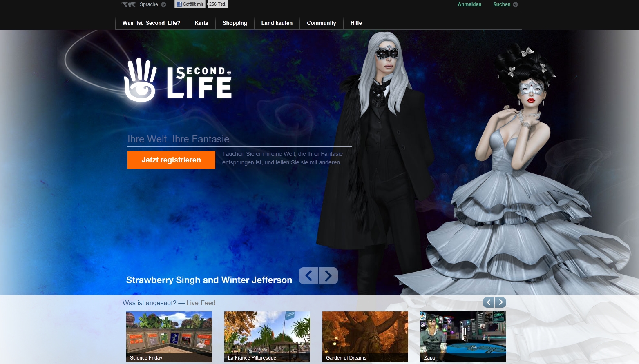639x364 pixels.
Task: Open the Science Friday Live-Feed entry
Action: (x=169, y=337)
